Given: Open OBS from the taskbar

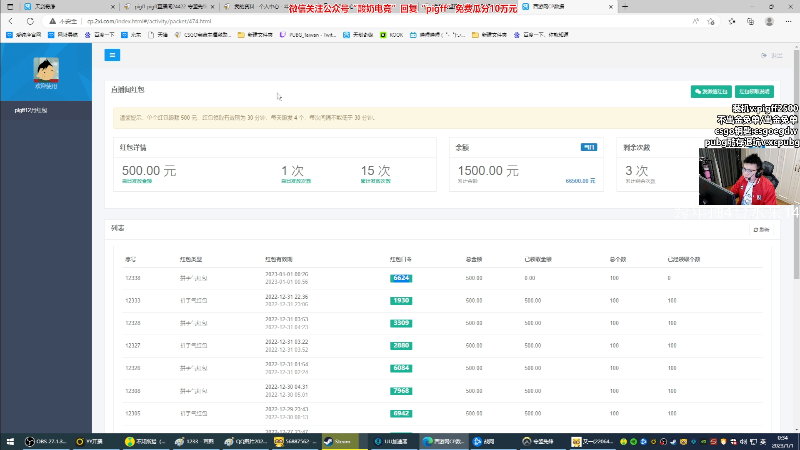Looking at the screenshot, I should pyautogui.click(x=46, y=441).
